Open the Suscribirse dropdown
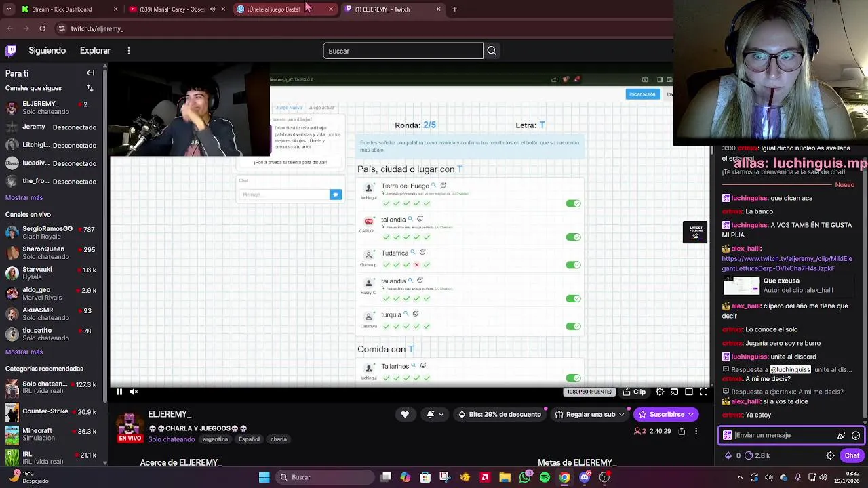Image resolution: width=868 pixels, height=488 pixels. (665, 414)
